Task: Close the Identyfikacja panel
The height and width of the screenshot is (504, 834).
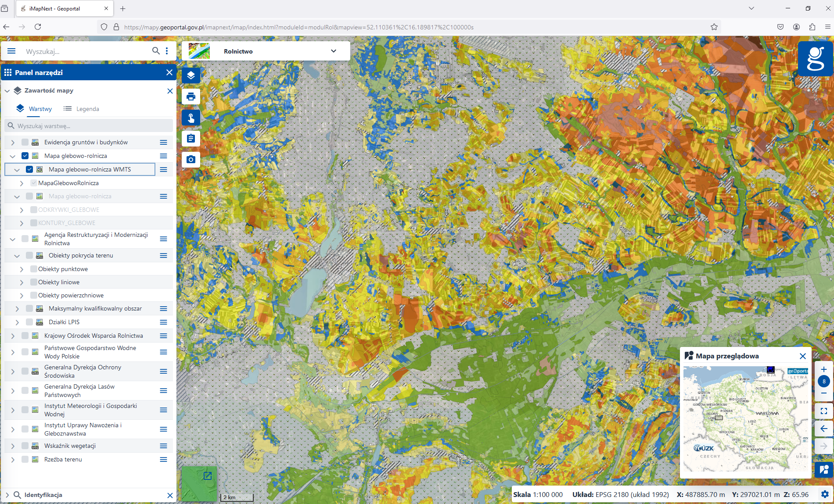Action: [170, 495]
